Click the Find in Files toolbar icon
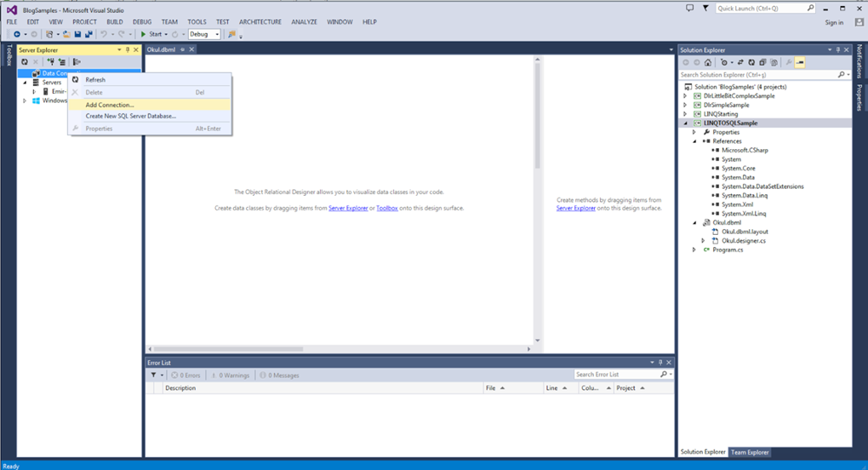Viewport: 868px width, 470px height. tap(232, 34)
